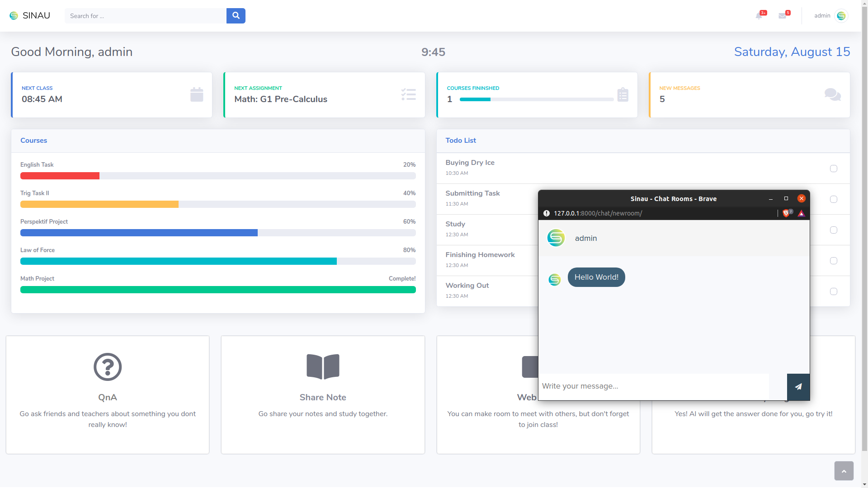Open the SINAU home logo link
868x488 pixels.
pyautogui.click(x=30, y=16)
